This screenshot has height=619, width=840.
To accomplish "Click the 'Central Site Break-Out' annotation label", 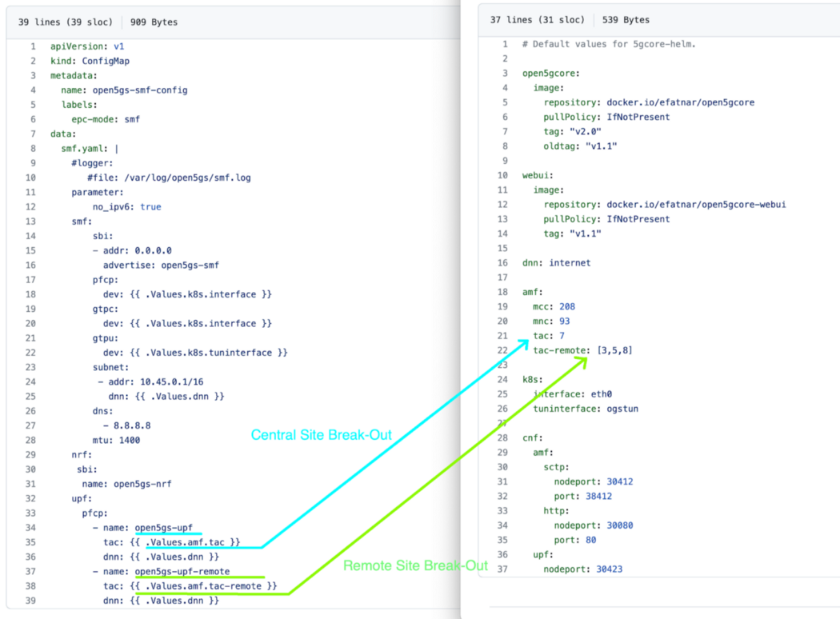I will coord(321,435).
